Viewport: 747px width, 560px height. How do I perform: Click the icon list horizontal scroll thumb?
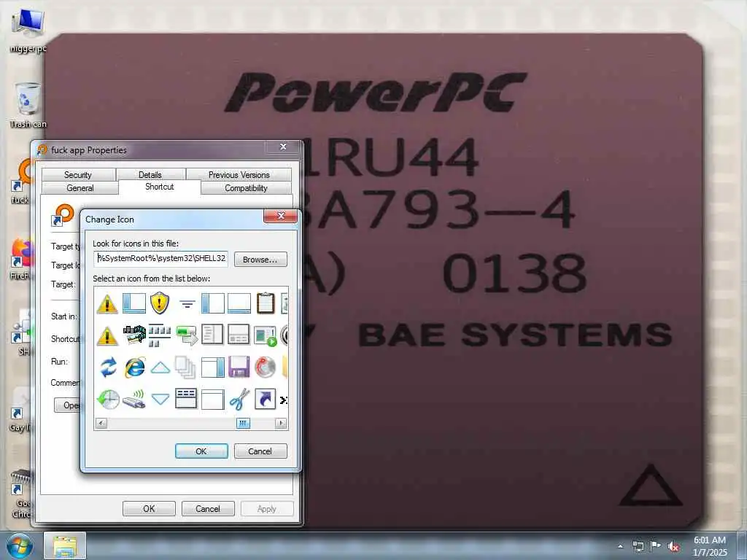click(243, 423)
